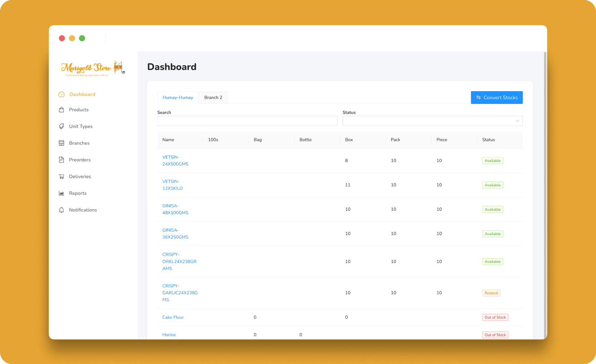The image size is (596, 364).
Task: Click the Restock status badge
Action: [x=491, y=293]
